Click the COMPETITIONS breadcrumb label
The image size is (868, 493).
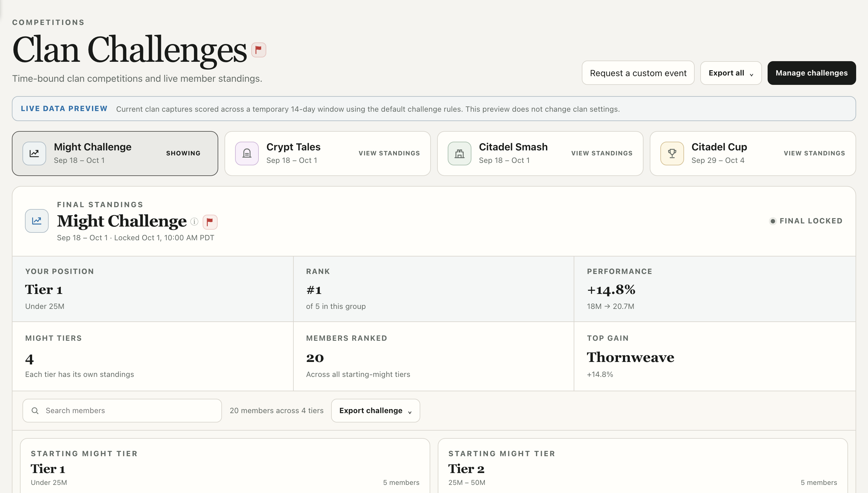coord(48,22)
